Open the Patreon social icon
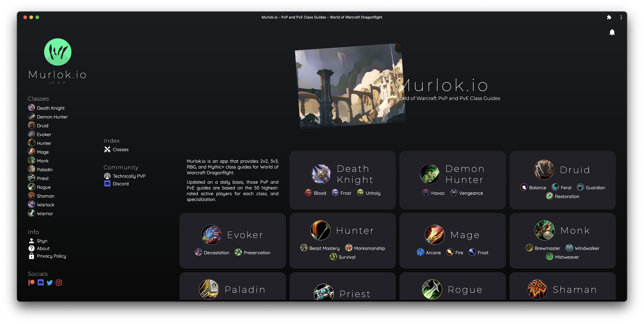Screen dimensions: 644x324 [32, 282]
